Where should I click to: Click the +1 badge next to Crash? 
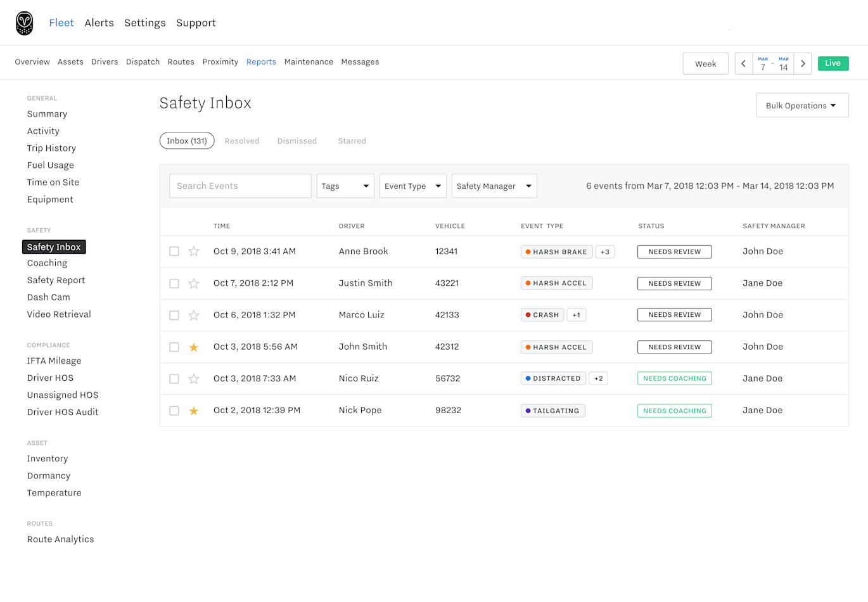click(x=577, y=315)
